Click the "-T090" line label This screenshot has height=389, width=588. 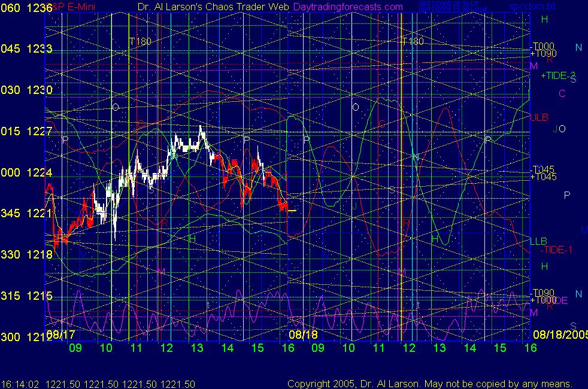(x=542, y=293)
